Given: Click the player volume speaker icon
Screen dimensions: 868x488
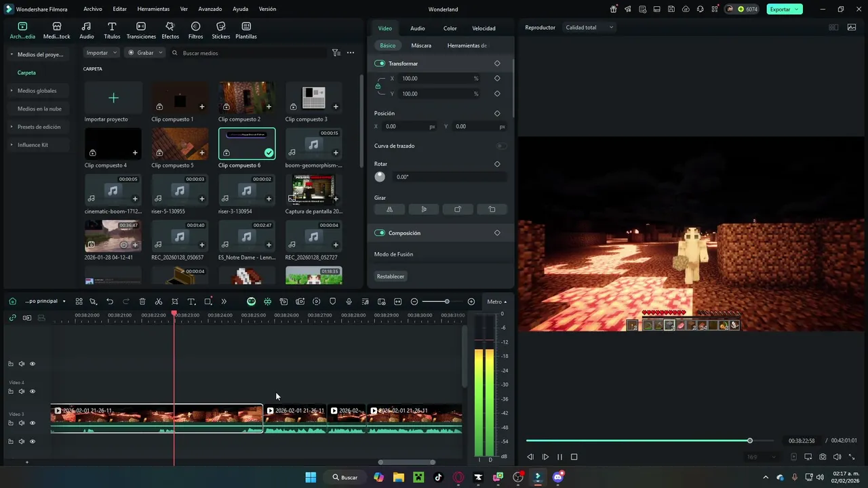Looking at the screenshot, I should point(837,457).
